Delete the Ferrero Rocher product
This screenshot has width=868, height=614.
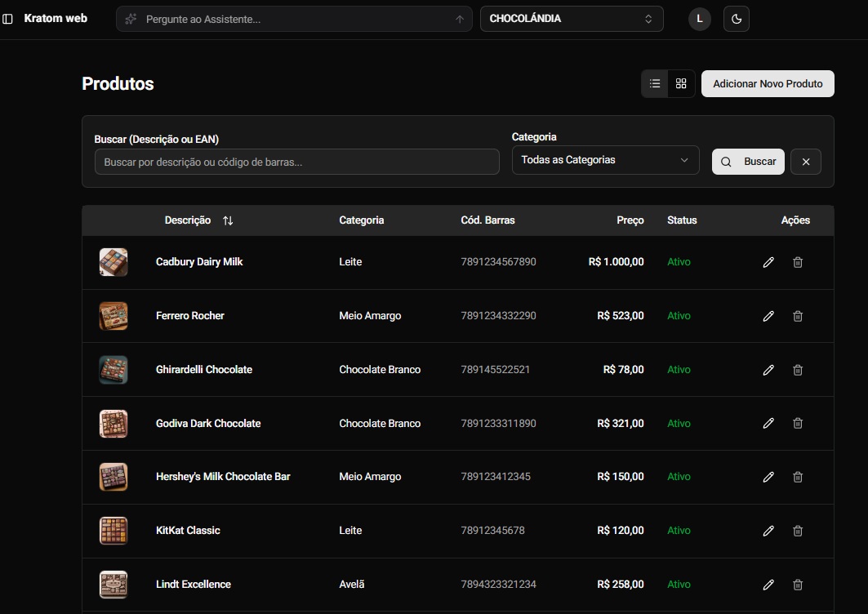point(798,316)
